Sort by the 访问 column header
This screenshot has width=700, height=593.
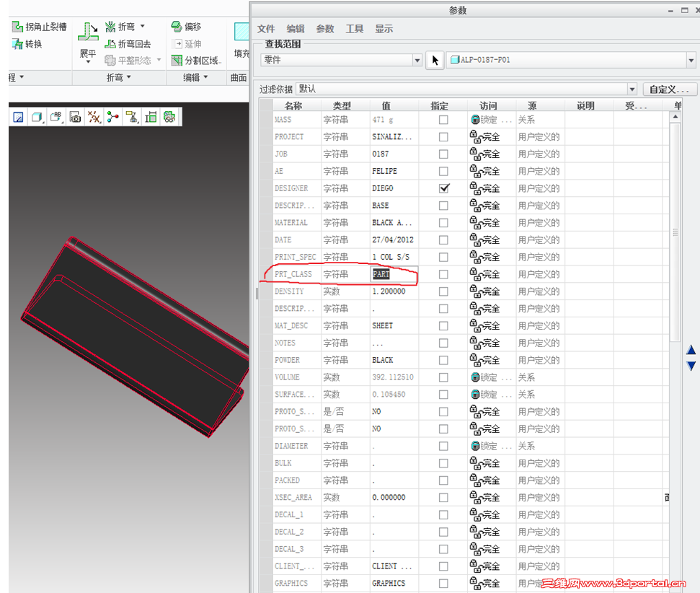point(488,106)
